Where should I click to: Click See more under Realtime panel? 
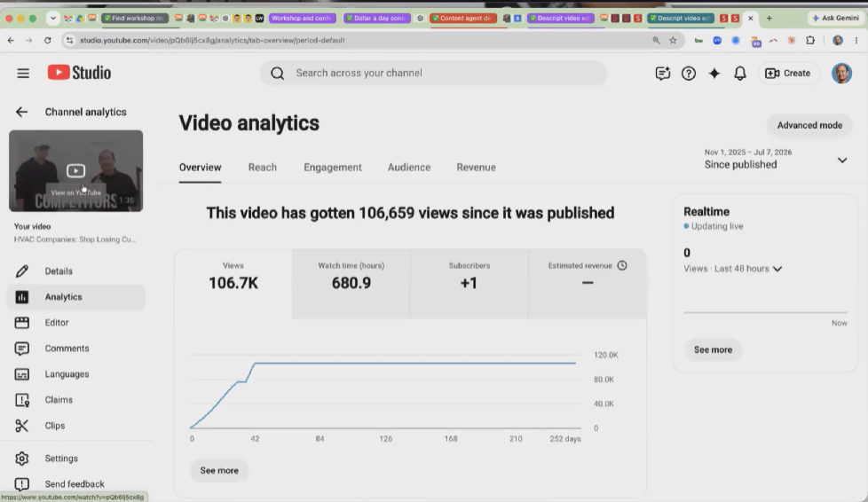(x=713, y=349)
